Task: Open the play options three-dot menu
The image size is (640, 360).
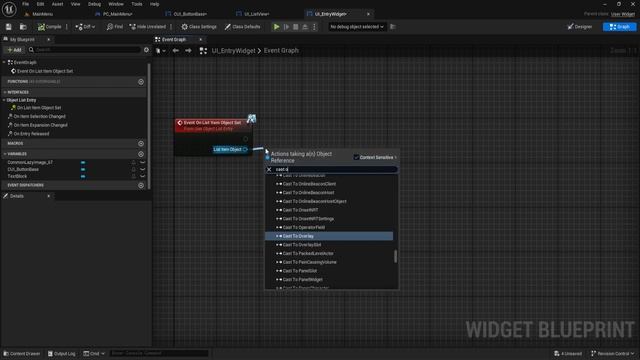Action: [x=314, y=27]
